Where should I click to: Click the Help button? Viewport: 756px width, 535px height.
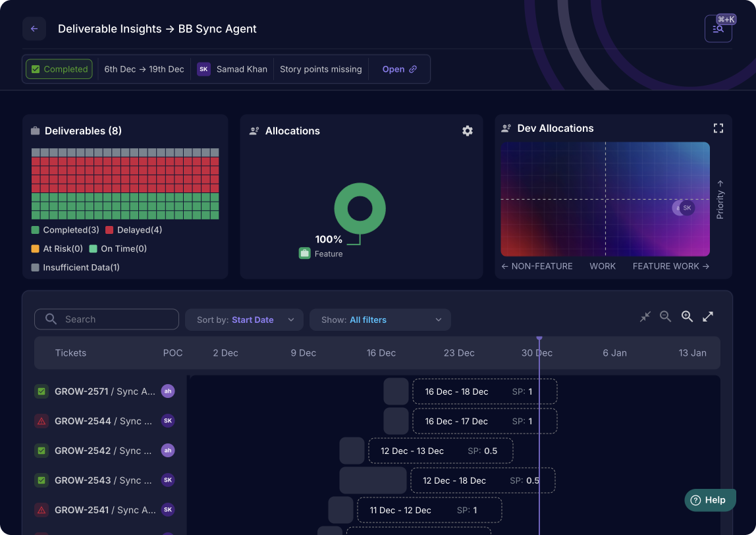709,500
